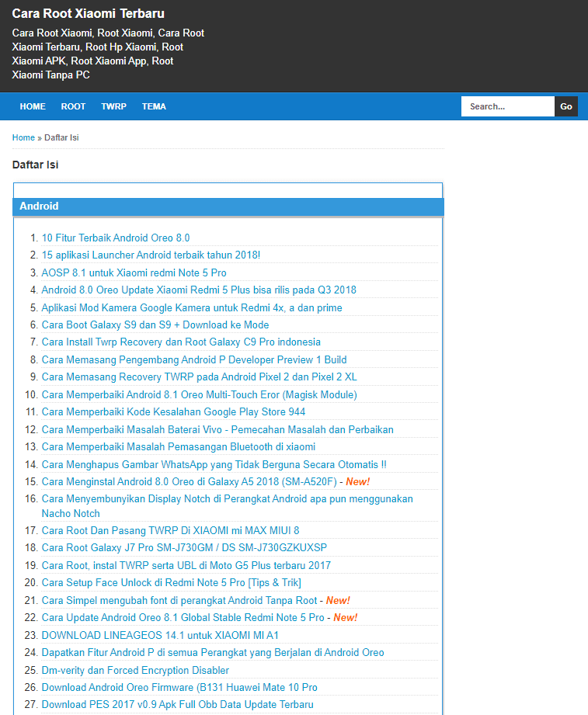Open the HOME menu item

click(33, 106)
